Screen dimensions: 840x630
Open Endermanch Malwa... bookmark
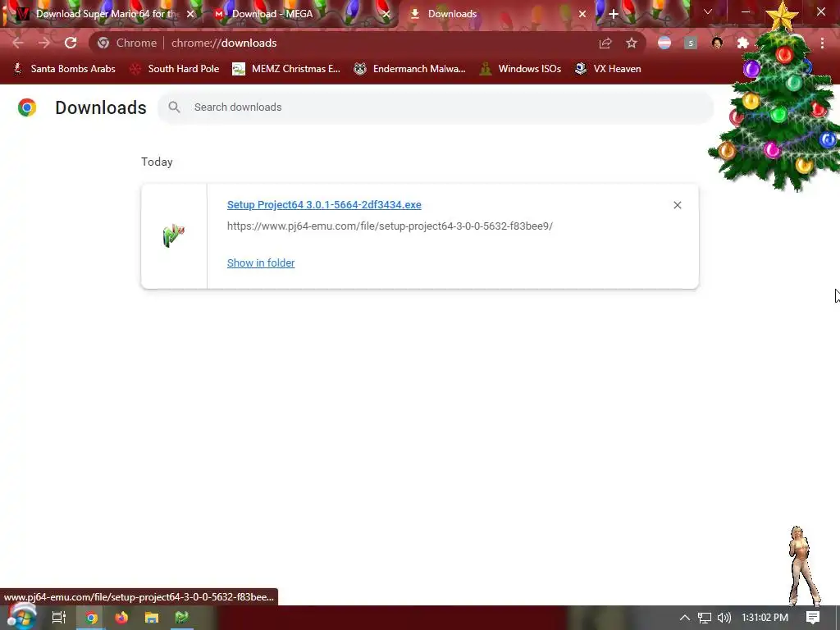point(410,69)
